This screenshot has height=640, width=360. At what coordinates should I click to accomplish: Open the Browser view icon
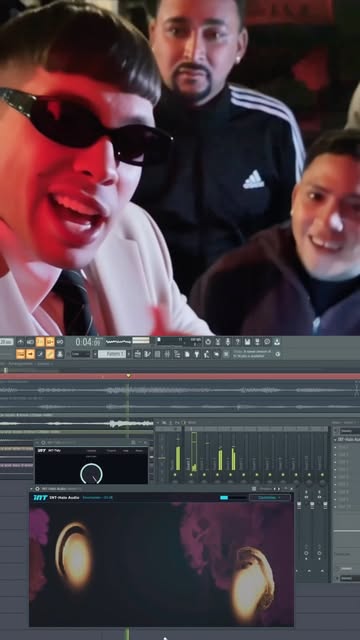(177, 354)
